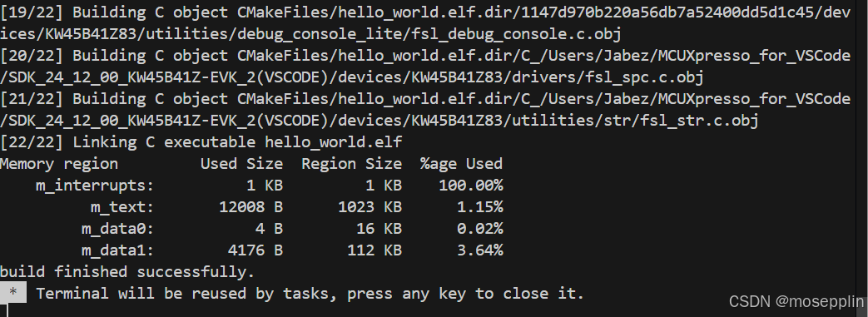Screen dimensions: 868x317
Task: Click the [20/22] build step marker
Action: 32,56
